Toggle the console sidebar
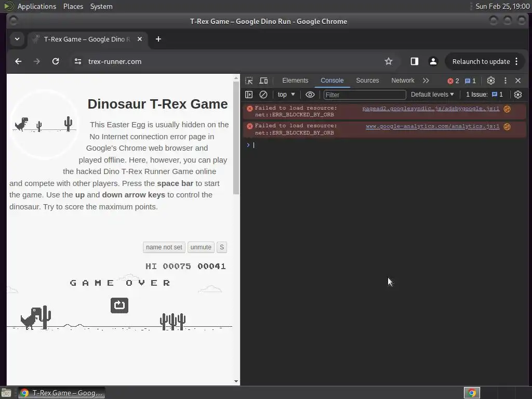This screenshot has width=532, height=399. click(x=249, y=95)
